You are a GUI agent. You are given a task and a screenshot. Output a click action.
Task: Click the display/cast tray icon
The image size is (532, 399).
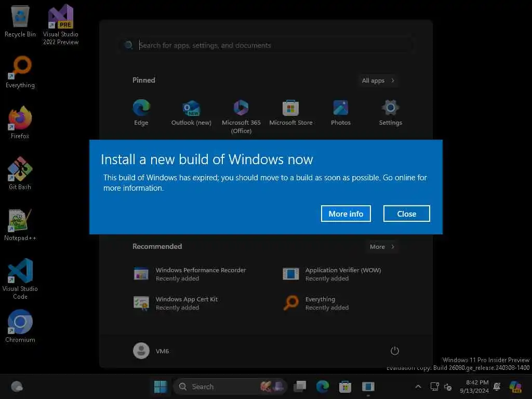[435, 387]
